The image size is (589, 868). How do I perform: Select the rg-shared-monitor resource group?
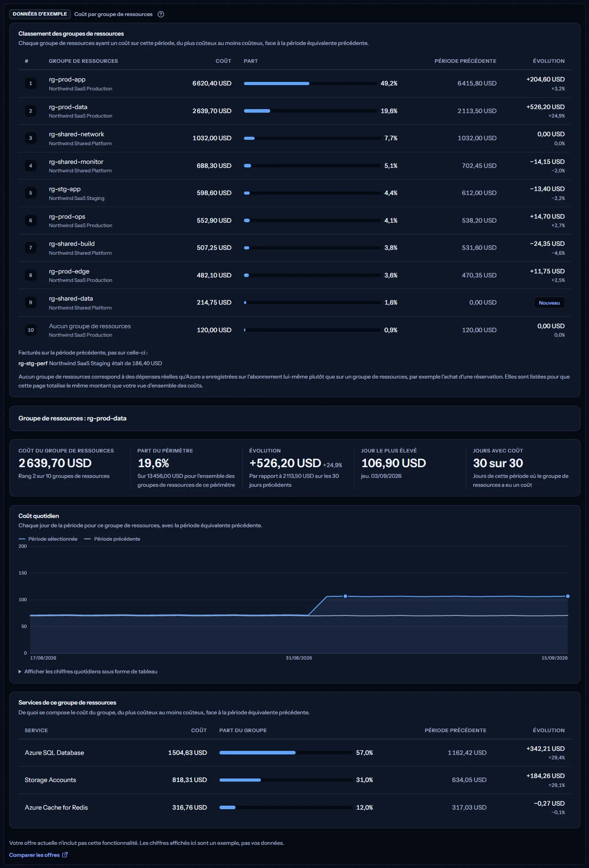[x=295, y=166]
